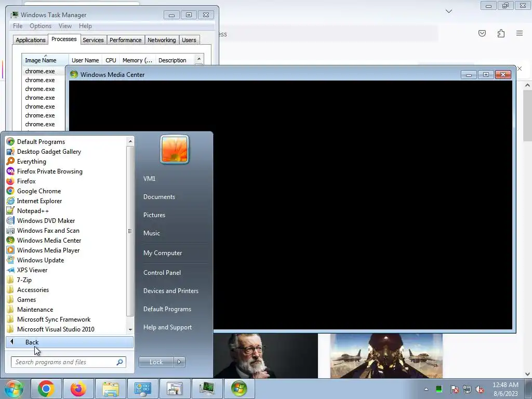
Task: Switch to Task Manager taskbar button
Action: click(x=207, y=389)
